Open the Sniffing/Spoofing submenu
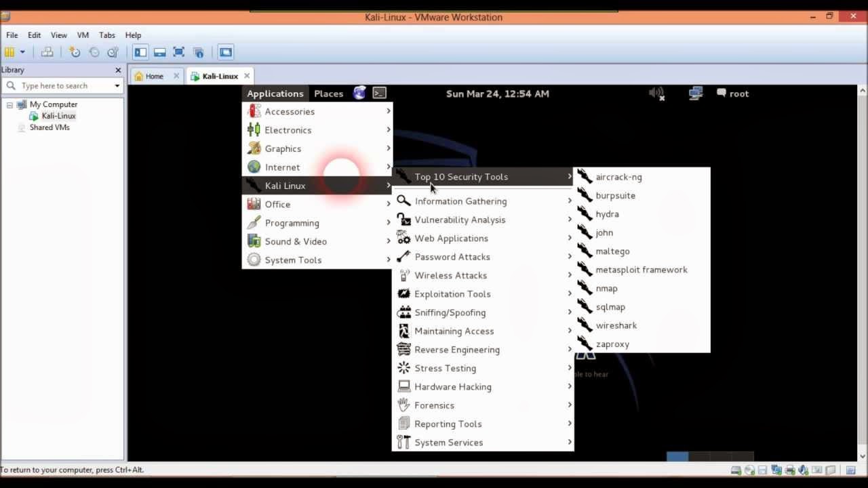The image size is (868, 488). [x=483, y=312]
